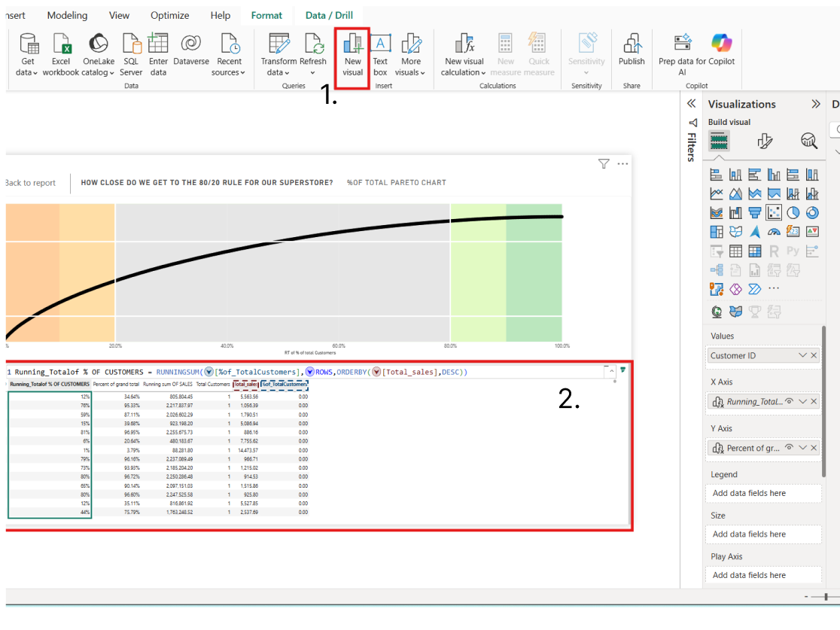Click the zoom slider handle in status bar

(x=826, y=596)
